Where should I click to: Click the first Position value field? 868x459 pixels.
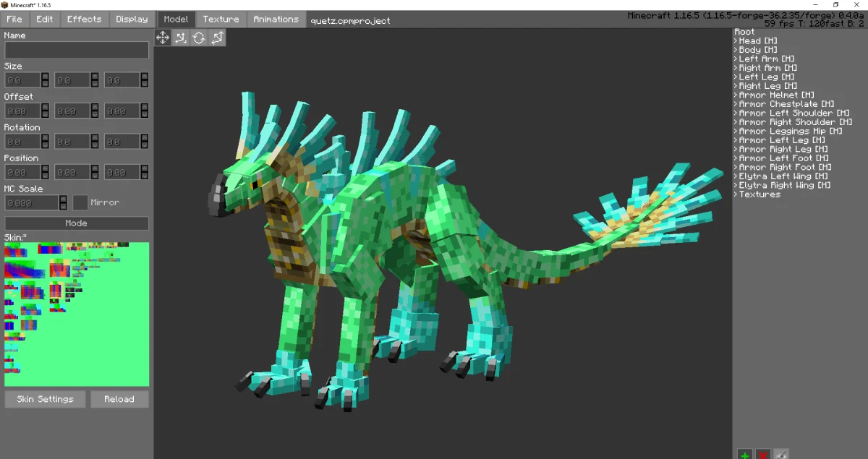click(x=22, y=172)
